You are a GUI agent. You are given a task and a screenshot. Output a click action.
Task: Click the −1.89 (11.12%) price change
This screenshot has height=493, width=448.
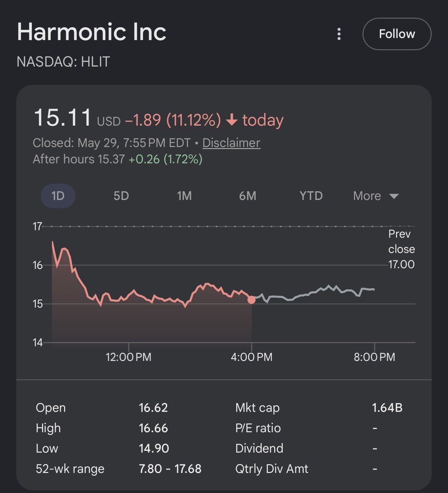173,120
